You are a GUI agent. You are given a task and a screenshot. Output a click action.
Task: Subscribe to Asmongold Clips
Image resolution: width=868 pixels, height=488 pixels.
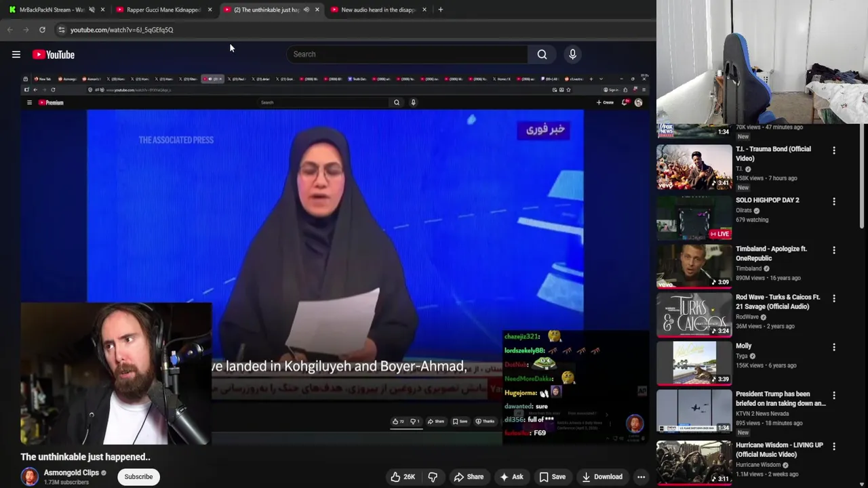[x=138, y=476]
